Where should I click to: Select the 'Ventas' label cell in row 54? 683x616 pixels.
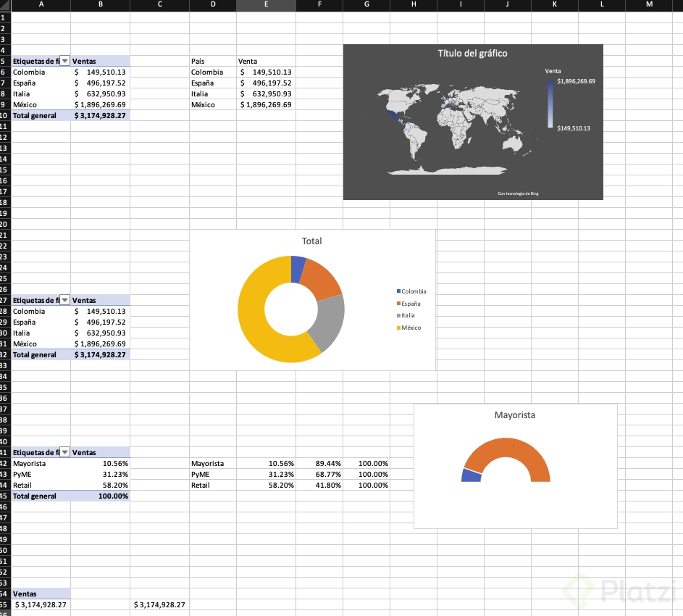(x=41, y=594)
